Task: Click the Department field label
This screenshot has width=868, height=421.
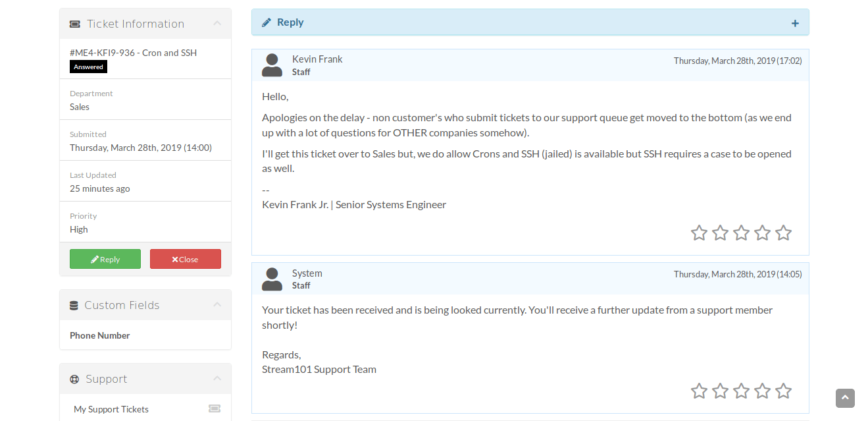Action: click(x=91, y=94)
